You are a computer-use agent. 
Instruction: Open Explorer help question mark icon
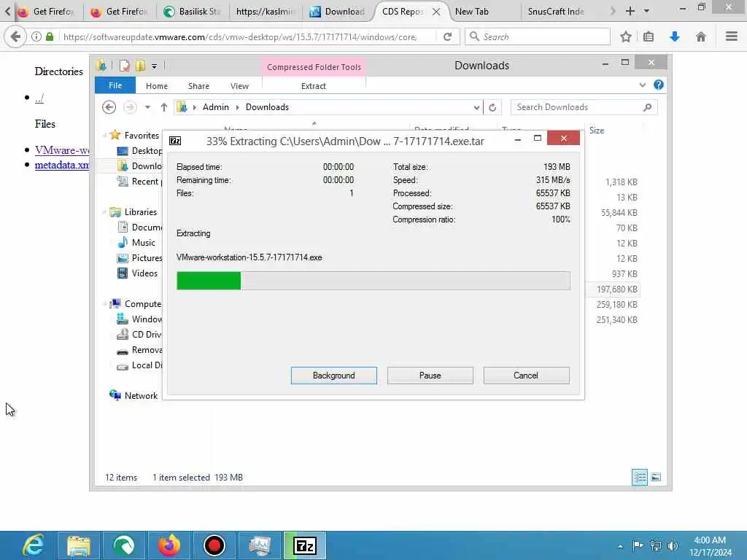659,85
